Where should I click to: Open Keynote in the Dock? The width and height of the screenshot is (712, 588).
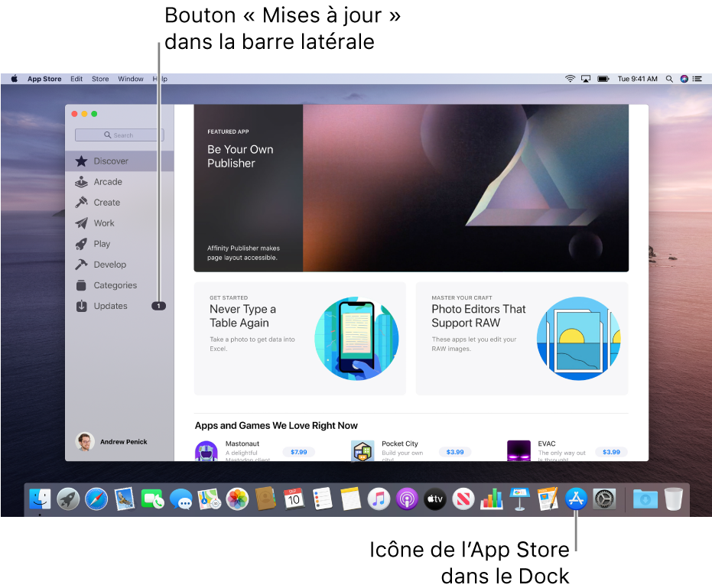520,499
